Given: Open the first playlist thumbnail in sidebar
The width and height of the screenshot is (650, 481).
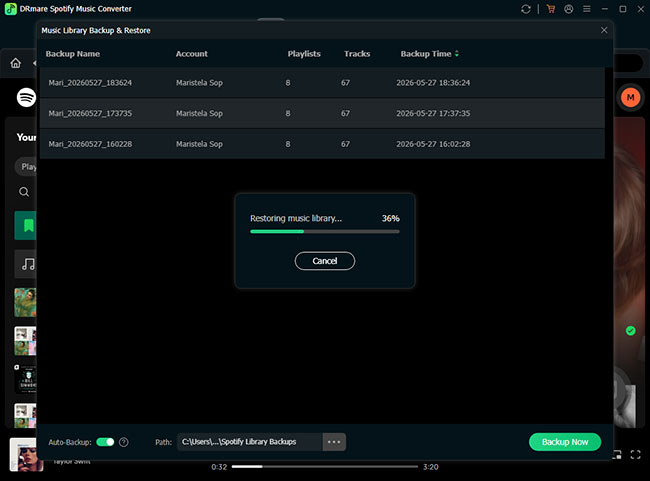Looking at the screenshot, I should coord(25,302).
